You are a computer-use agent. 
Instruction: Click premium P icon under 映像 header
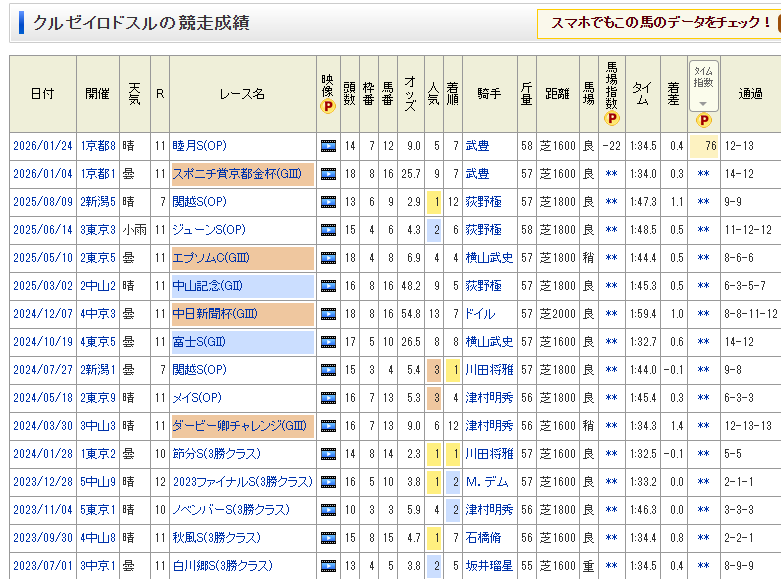coord(327,107)
